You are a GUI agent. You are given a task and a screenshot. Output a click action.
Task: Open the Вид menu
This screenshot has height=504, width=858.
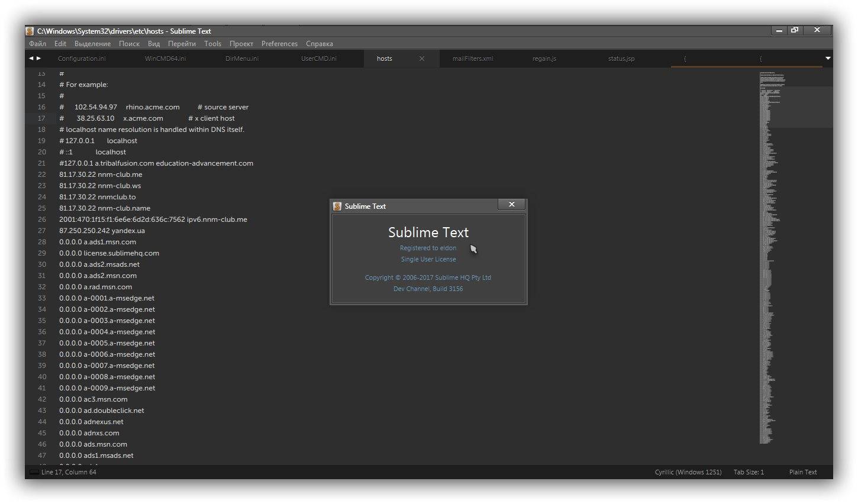tap(154, 44)
